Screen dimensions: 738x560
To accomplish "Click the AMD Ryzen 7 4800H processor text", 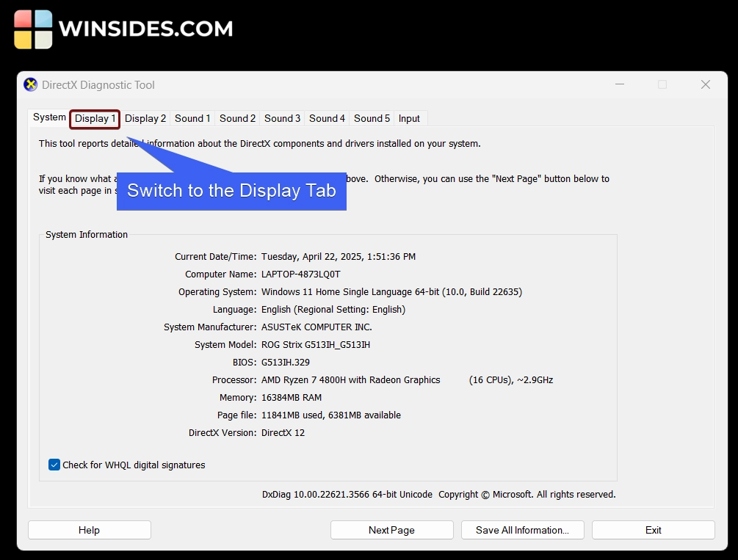I will click(351, 380).
